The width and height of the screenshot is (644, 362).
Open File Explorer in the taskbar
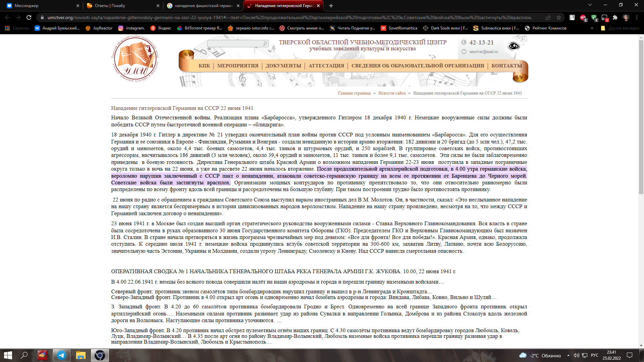coord(80,355)
